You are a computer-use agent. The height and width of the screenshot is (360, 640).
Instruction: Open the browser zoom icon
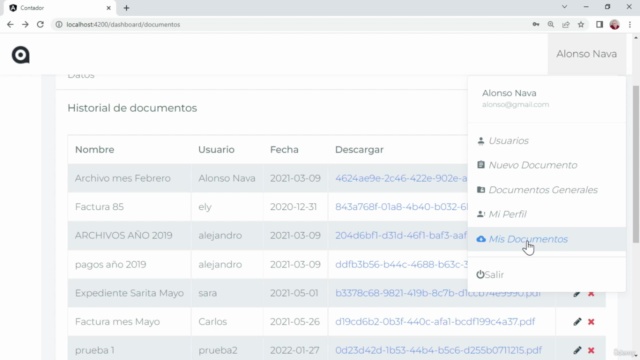tap(551, 24)
